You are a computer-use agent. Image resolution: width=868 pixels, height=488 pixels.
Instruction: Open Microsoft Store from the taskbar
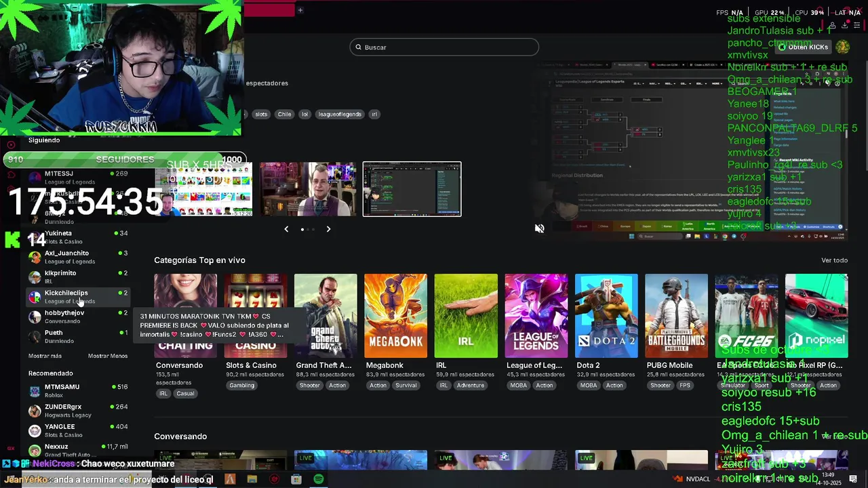pyautogui.click(x=296, y=479)
